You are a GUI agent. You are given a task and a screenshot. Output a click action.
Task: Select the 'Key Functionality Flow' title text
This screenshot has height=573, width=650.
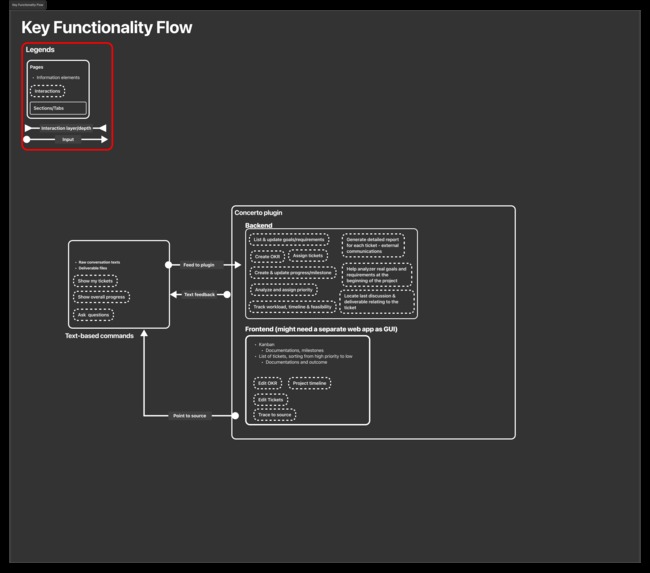(x=107, y=28)
